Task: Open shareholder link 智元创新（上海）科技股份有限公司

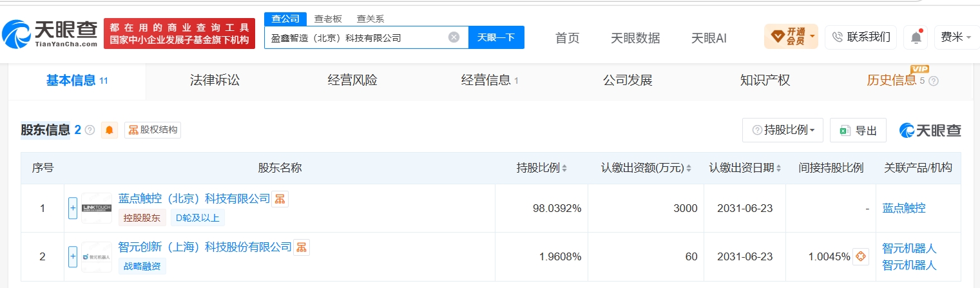Action: tap(205, 247)
